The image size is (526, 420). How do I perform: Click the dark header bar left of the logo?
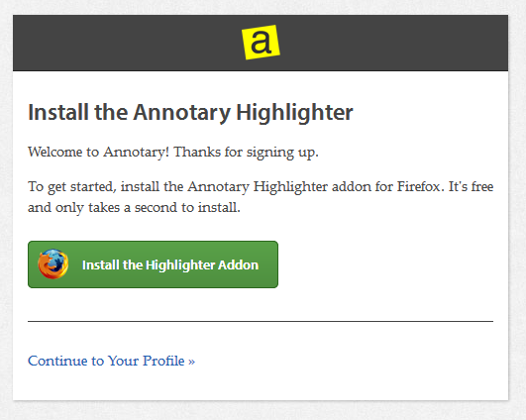127,43
